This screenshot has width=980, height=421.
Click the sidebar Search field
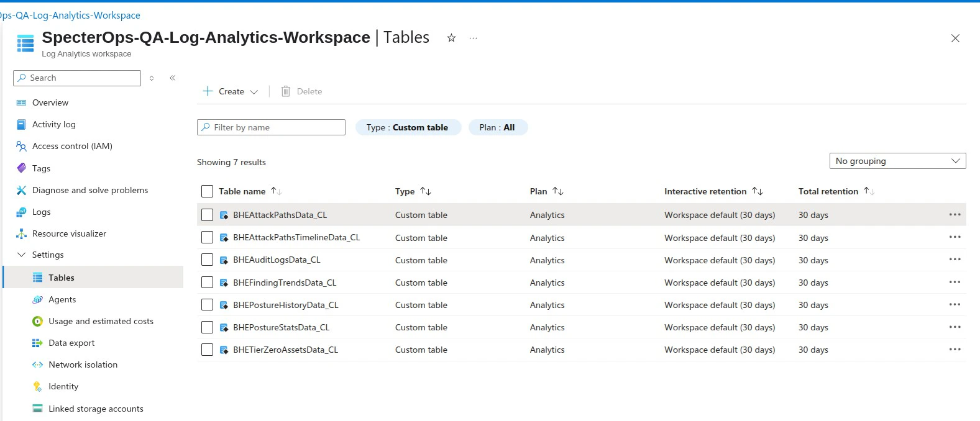77,78
